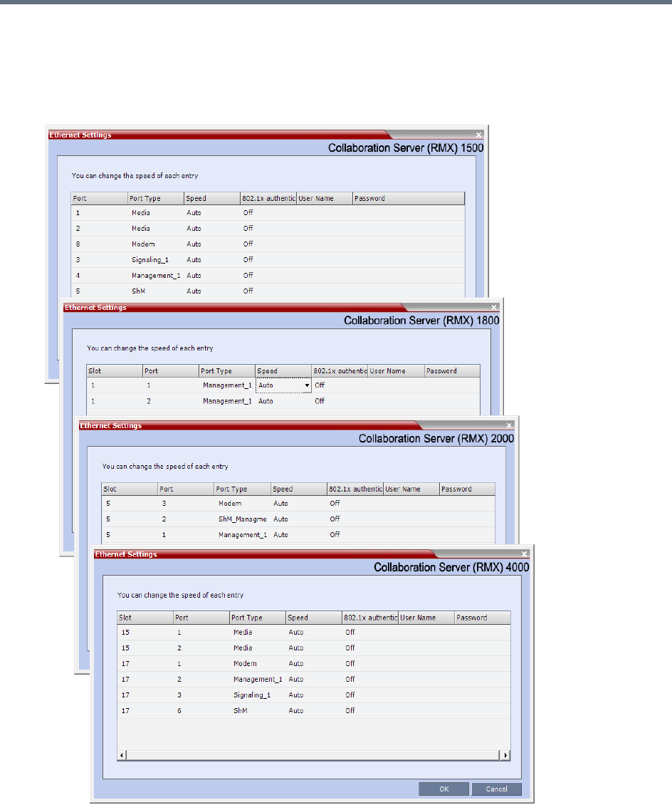Select ShM row in RMX 1500 table
672x805 pixels.
point(268,291)
